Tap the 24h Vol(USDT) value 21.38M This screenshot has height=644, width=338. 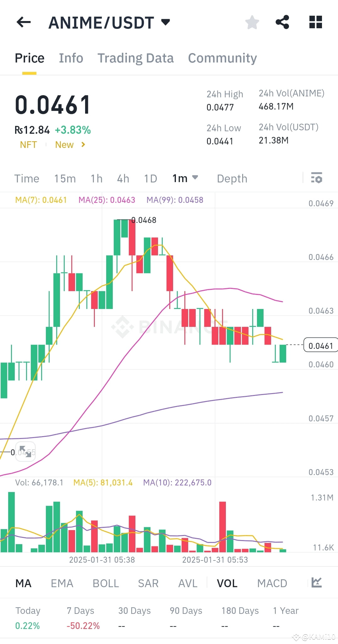point(274,140)
